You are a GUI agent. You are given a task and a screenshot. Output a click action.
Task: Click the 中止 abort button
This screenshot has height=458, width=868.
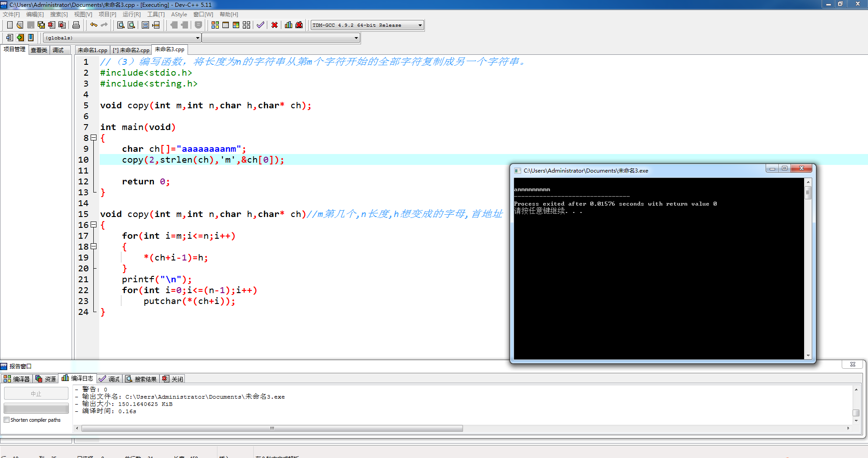click(36, 394)
